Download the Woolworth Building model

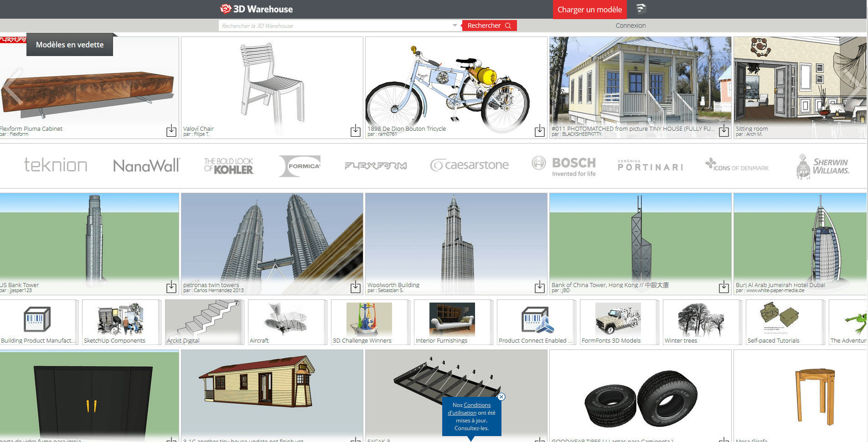[539, 288]
